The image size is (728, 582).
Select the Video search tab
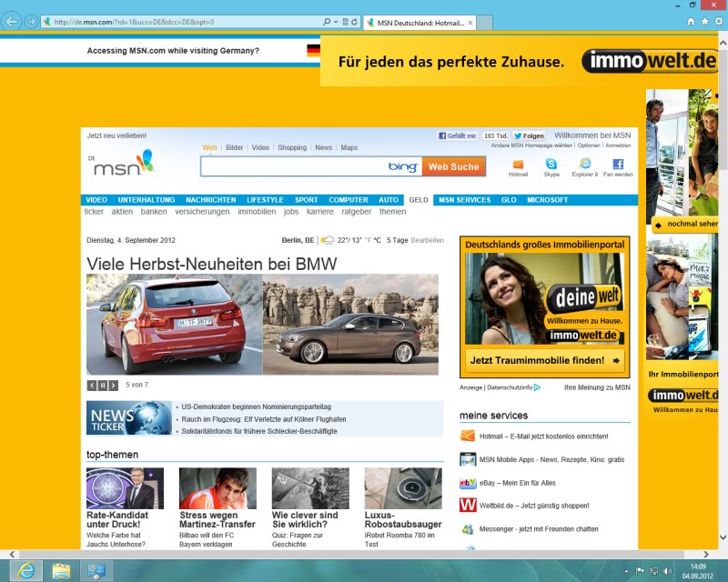[x=260, y=147]
